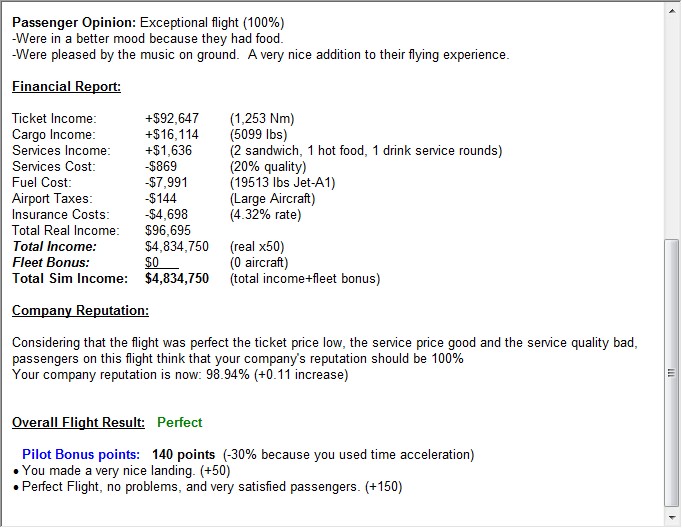This screenshot has height=528, width=682.
Task: Click the Financial Report heading
Action: (66, 87)
